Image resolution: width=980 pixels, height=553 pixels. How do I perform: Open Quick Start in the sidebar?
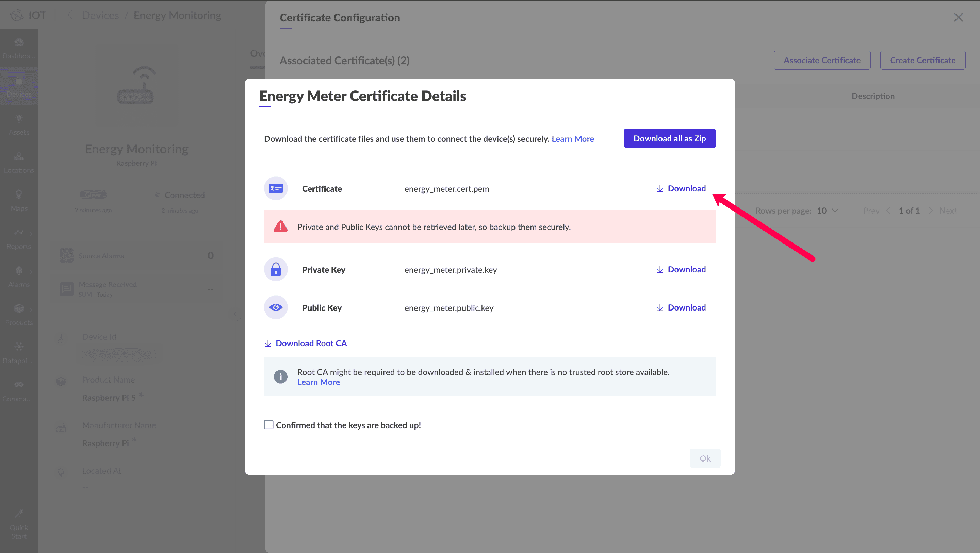coord(19,524)
